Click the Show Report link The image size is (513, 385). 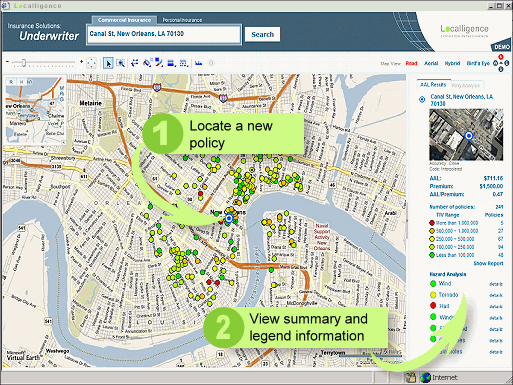pos(488,263)
